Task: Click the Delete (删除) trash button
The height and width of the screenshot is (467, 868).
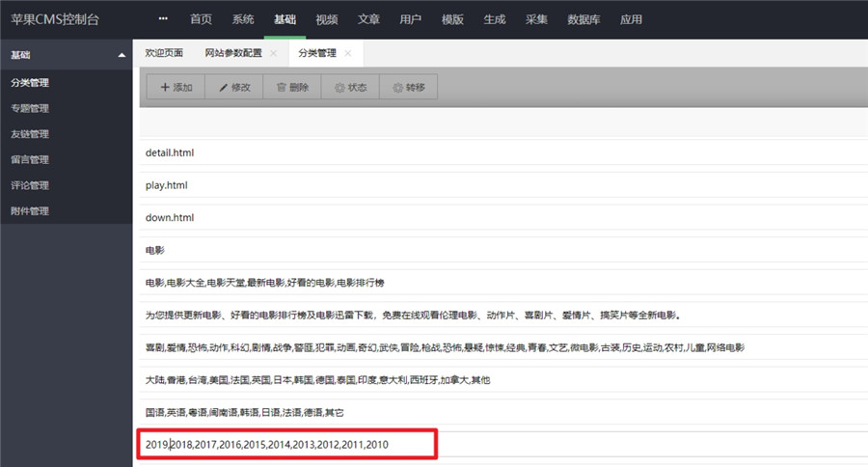Action: (x=292, y=88)
